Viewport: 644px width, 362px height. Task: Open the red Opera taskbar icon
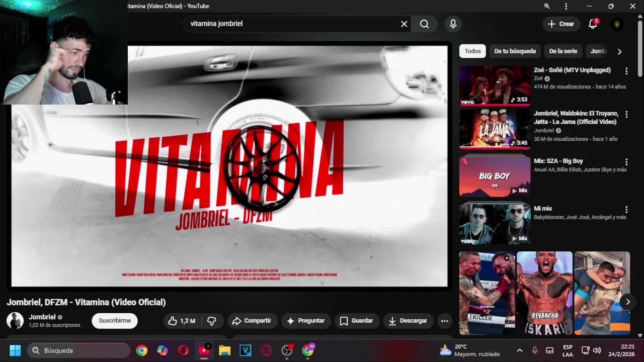tap(183, 350)
